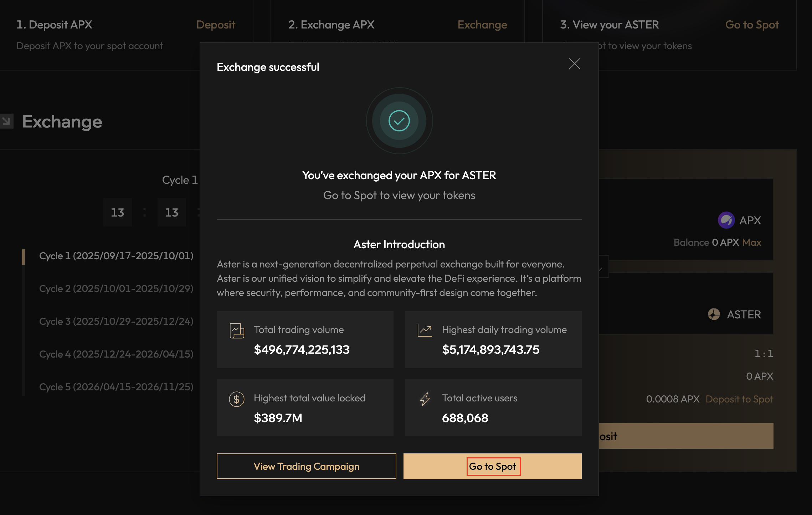
Task: Click the Deposit link in step 1
Action: [216, 25]
